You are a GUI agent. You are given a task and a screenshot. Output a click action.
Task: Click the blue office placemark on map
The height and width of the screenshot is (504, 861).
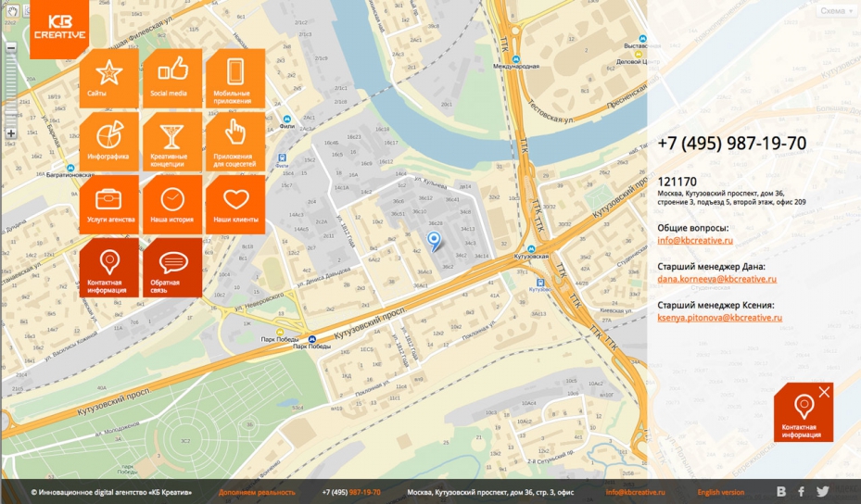pyautogui.click(x=434, y=242)
